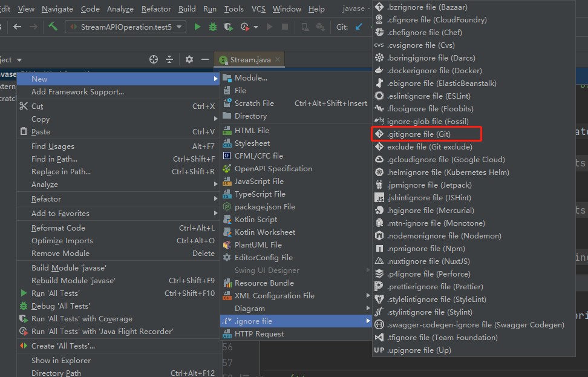Open Project panel settings gear
588x377 pixels.
(x=189, y=59)
